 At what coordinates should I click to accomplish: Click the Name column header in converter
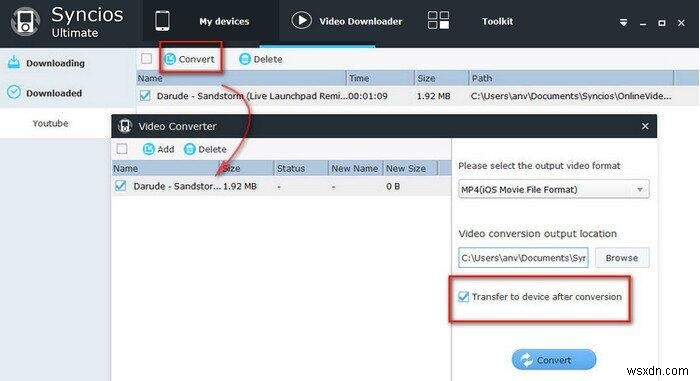click(166, 168)
